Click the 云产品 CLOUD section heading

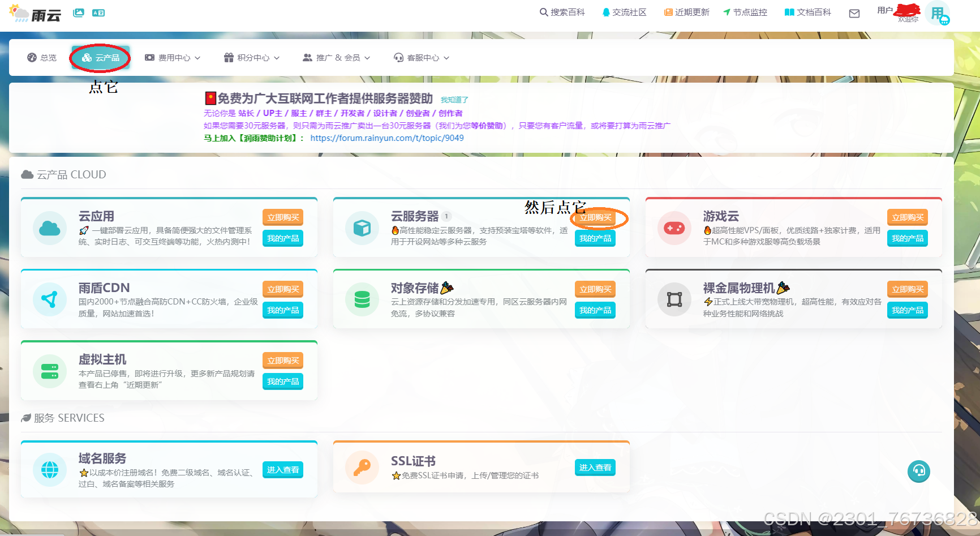point(63,174)
